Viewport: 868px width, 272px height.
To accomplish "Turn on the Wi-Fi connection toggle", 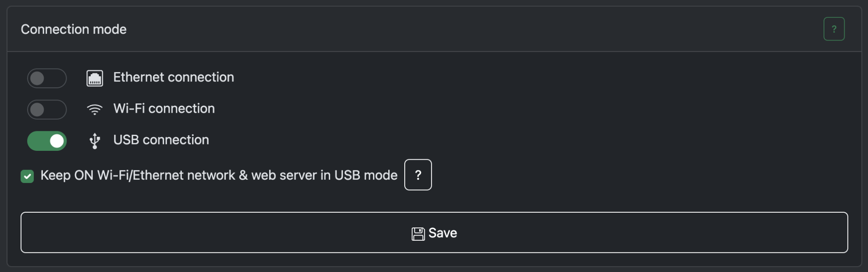I will point(47,109).
